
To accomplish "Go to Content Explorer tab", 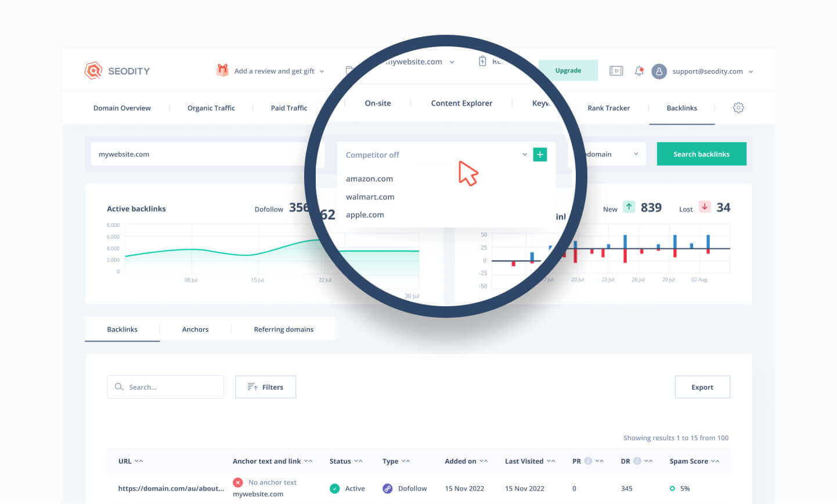I will coord(461,103).
